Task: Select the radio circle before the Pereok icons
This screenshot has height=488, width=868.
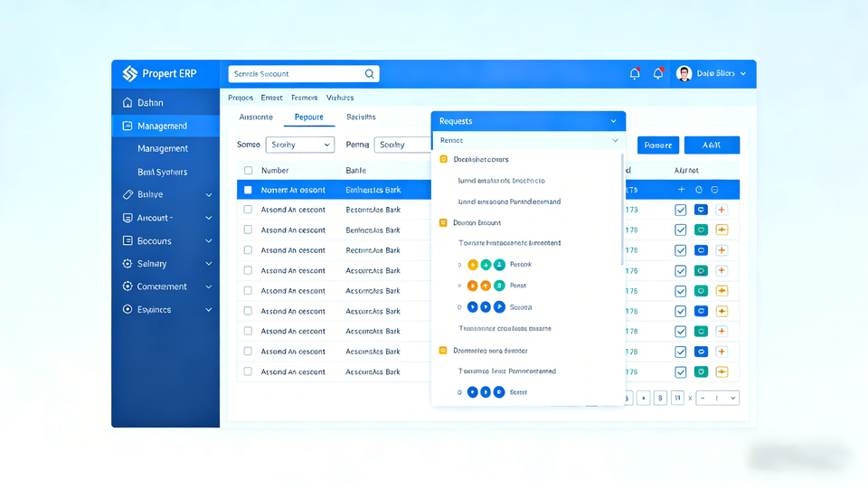Action: coord(459,265)
